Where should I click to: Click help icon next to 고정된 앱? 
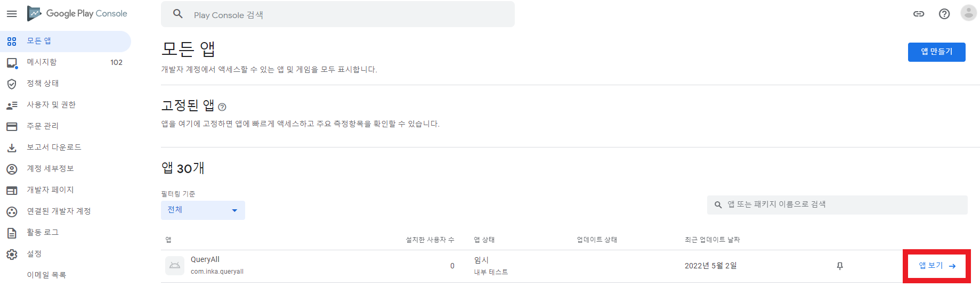point(222,107)
